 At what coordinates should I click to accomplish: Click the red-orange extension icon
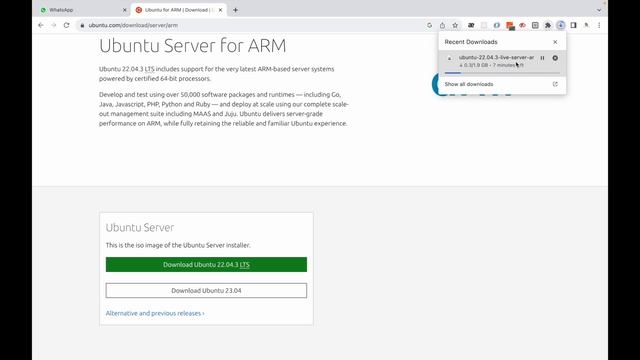coord(510,26)
